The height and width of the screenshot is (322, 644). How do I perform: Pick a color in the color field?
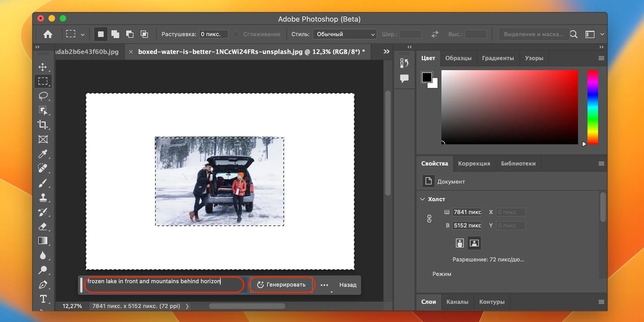pos(510,107)
